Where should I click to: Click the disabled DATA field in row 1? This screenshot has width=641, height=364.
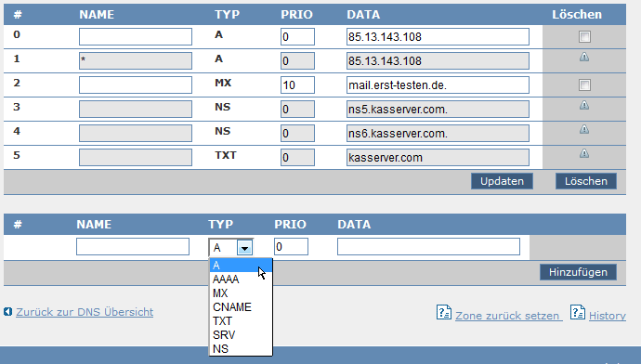tap(438, 61)
